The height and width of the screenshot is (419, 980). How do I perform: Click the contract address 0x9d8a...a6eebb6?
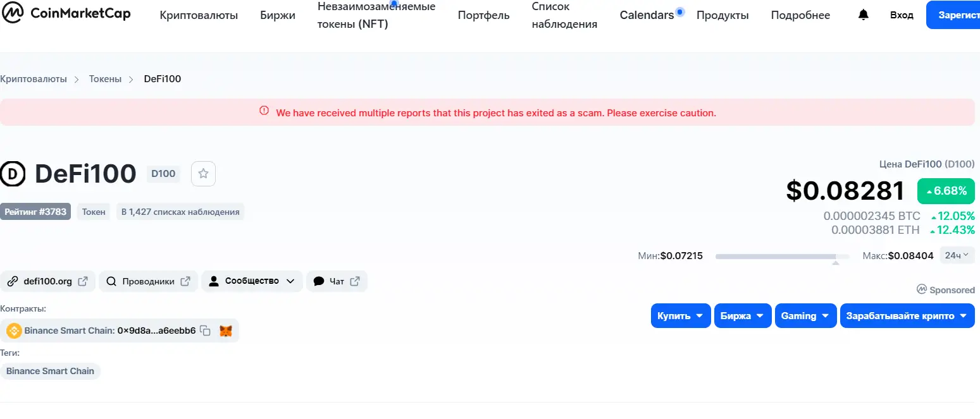click(156, 331)
